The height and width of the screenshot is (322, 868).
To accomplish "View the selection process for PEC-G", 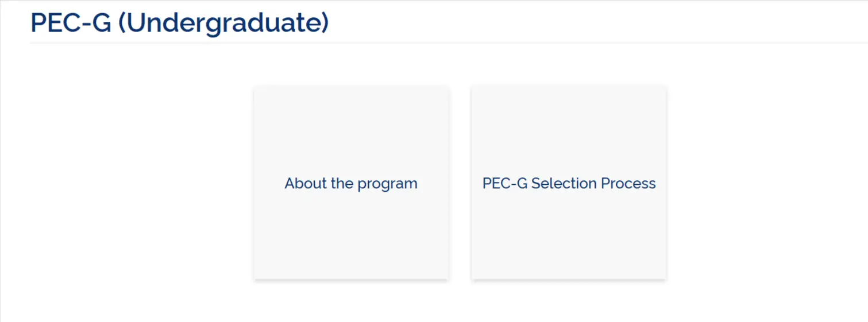I will pyautogui.click(x=569, y=183).
